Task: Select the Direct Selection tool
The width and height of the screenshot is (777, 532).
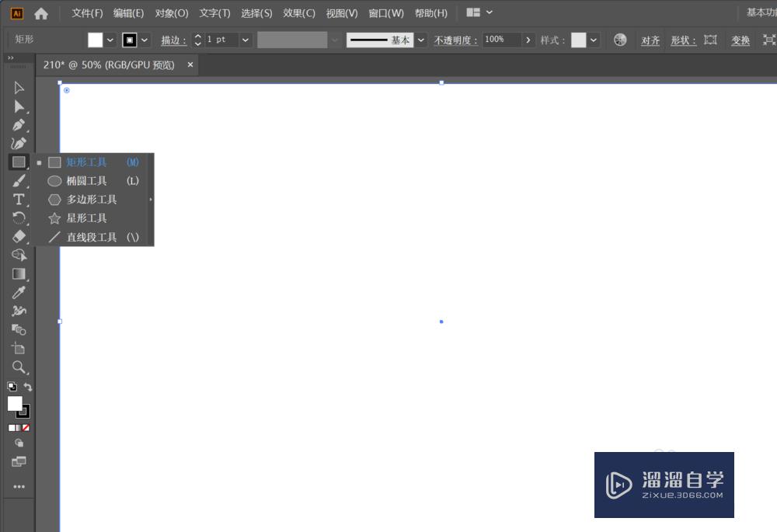Action: click(19, 106)
